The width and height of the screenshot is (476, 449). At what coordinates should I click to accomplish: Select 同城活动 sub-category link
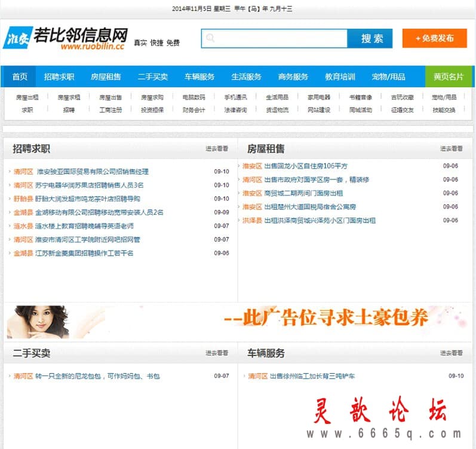[x=360, y=109]
